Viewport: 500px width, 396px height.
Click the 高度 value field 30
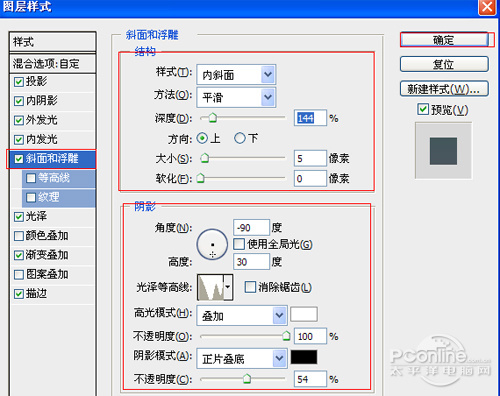coord(251,262)
